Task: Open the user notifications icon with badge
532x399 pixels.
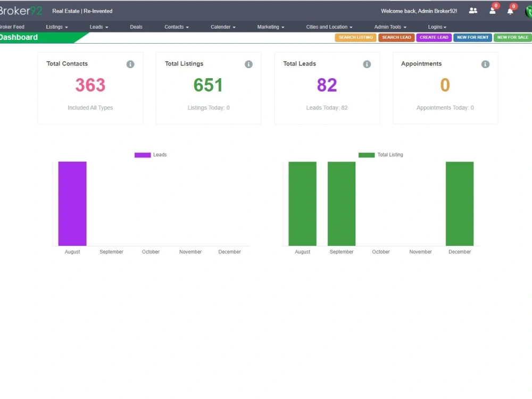Action: coord(492,11)
